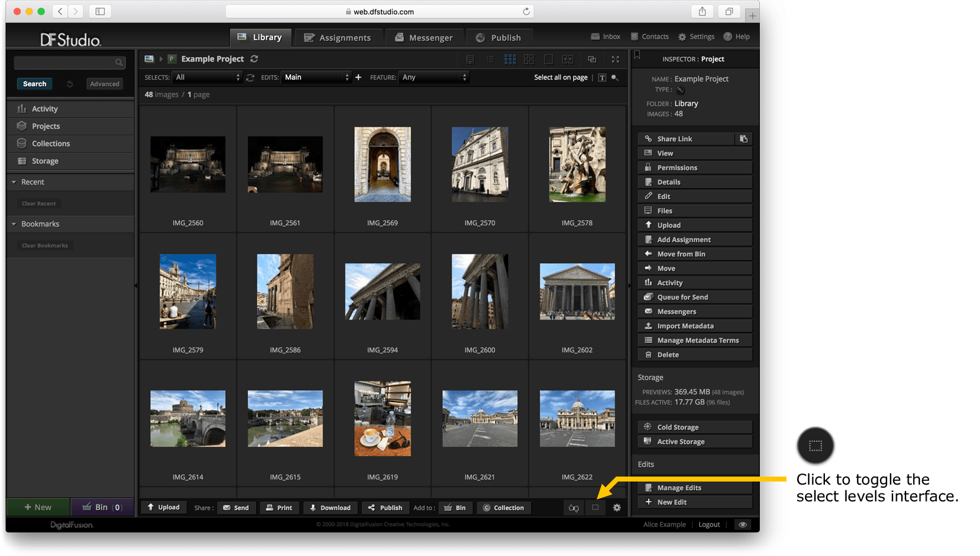Switch to the Library tab
The width and height of the screenshot is (980, 556).
pyautogui.click(x=260, y=37)
